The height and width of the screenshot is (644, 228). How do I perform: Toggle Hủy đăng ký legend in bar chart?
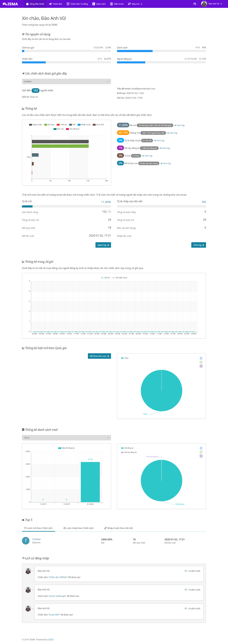(x=73, y=129)
